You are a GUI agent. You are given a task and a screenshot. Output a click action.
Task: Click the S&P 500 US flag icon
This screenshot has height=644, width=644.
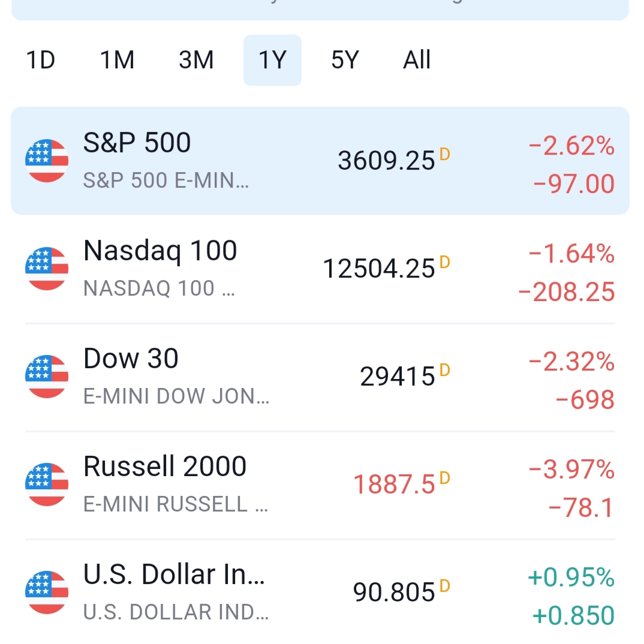47,161
